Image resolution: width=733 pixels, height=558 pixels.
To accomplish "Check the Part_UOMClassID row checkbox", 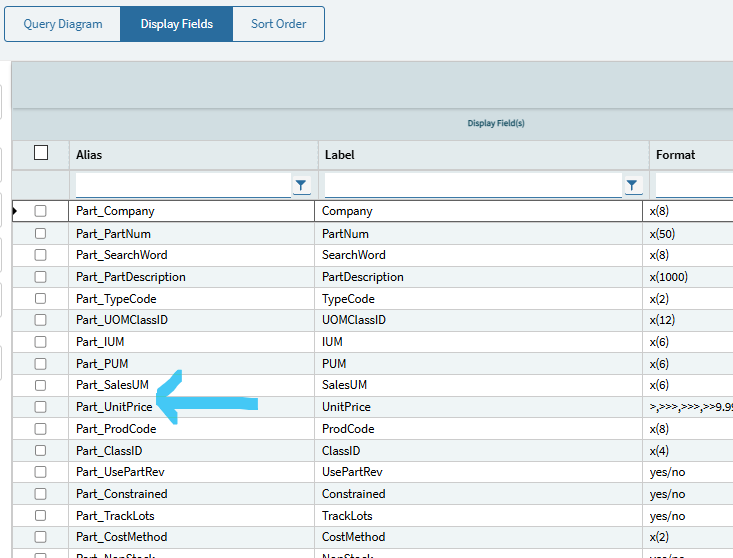I will tap(41, 320).
